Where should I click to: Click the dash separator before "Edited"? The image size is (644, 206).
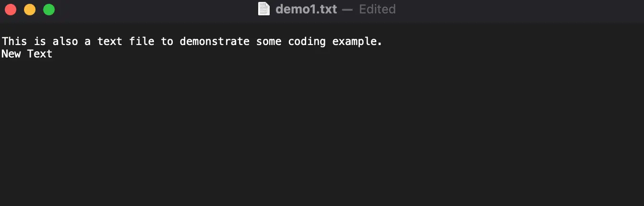click(x=348, y=9)
